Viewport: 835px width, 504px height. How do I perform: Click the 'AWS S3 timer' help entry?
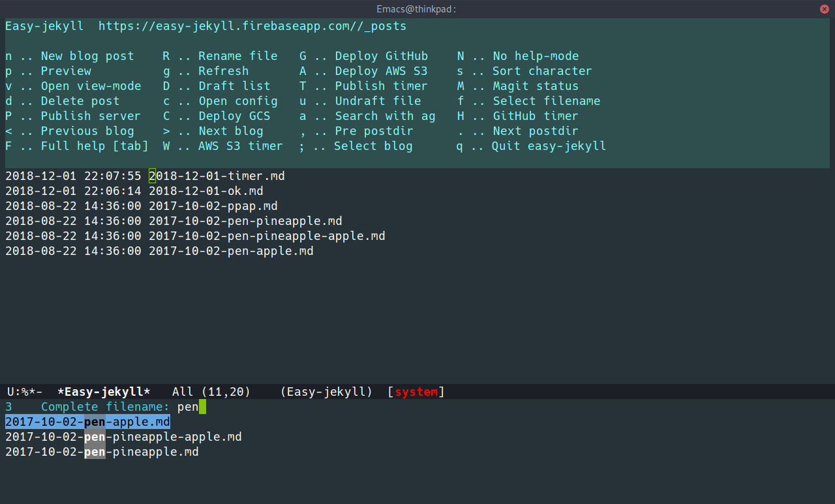pyautogui.click(x=223, y=146)
